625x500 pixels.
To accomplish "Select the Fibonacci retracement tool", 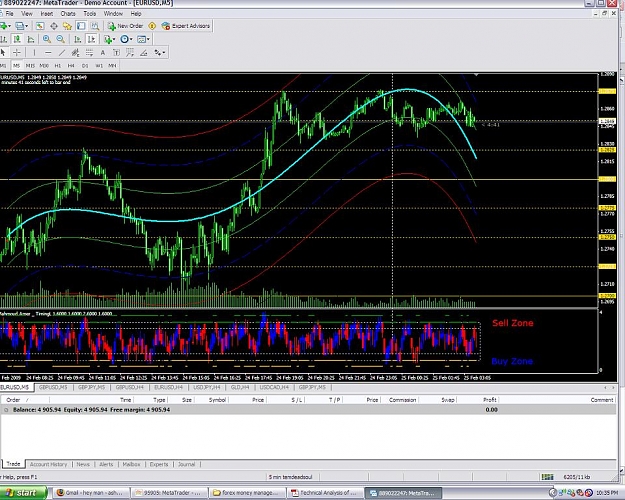I will [89, 53].
